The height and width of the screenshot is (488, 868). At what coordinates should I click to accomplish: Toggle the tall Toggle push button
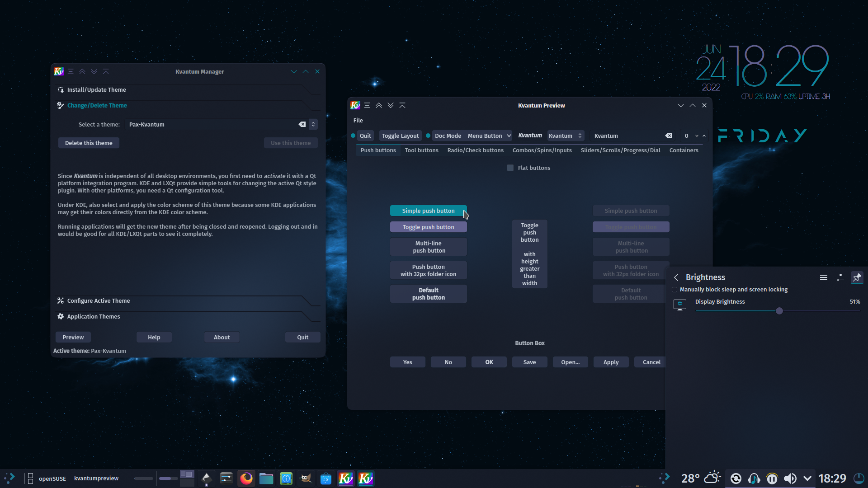point(529,254)
